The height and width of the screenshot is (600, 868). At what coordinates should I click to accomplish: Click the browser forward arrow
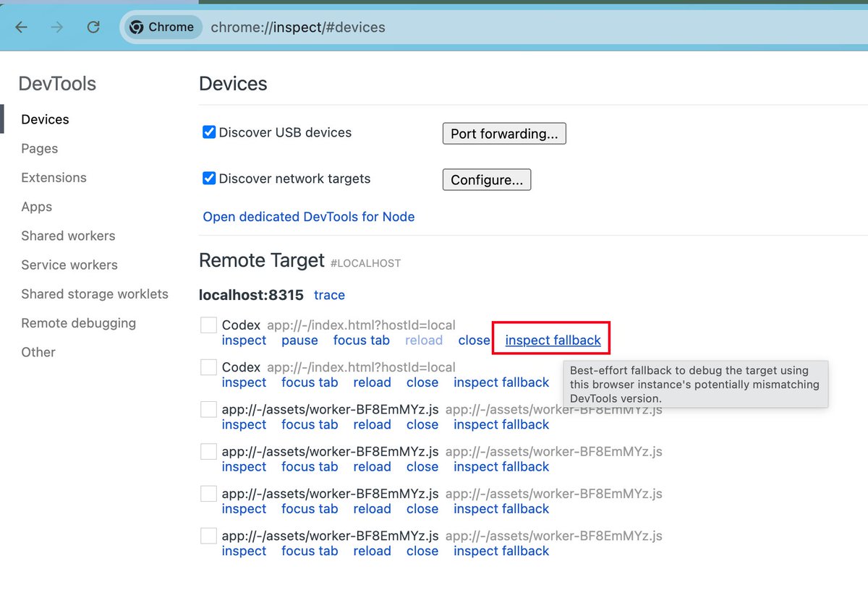57,27
